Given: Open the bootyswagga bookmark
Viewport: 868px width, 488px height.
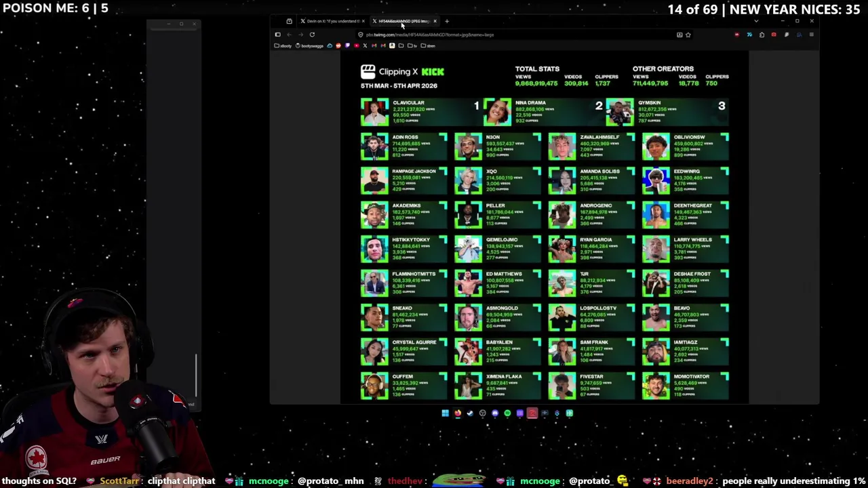Looking at the screenshot, I should (x=309, y=45).
